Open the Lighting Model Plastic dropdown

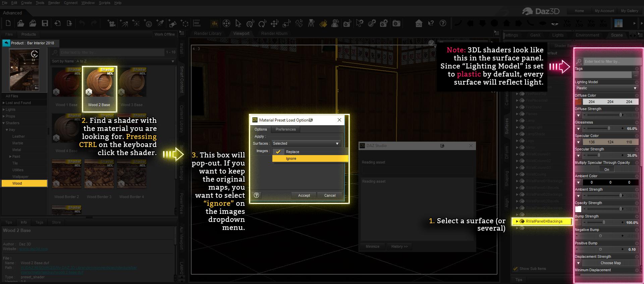(x=606, y=88)
